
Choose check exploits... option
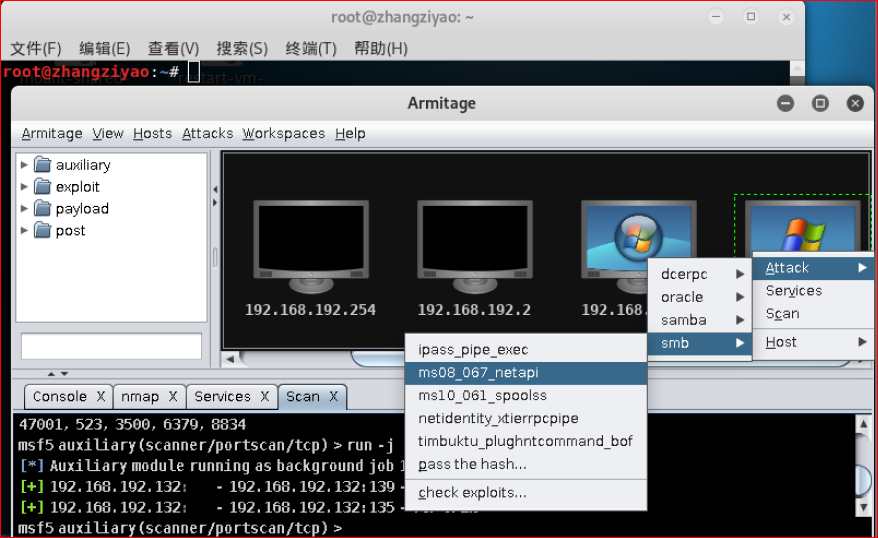[x=526, y=493]
